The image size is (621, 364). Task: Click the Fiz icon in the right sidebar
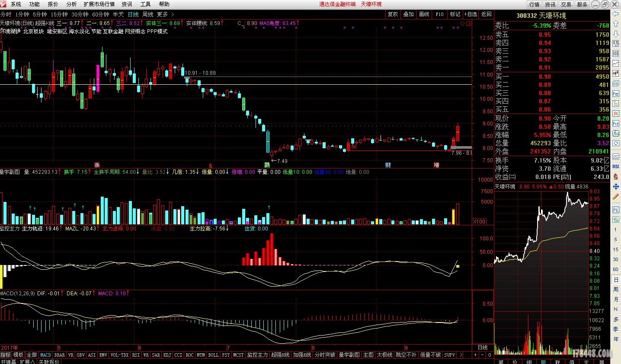point(616,123)
